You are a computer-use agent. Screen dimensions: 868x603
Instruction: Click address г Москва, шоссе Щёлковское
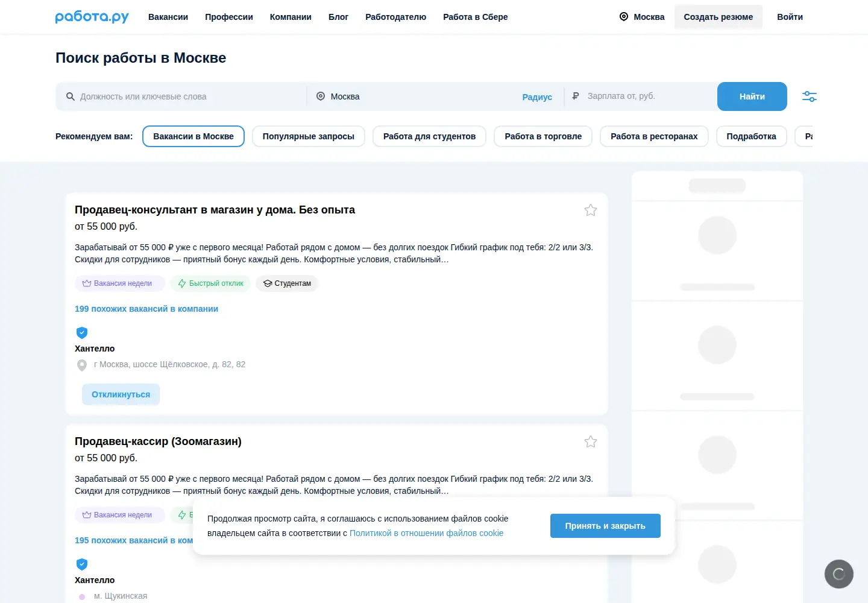[169, 364]
